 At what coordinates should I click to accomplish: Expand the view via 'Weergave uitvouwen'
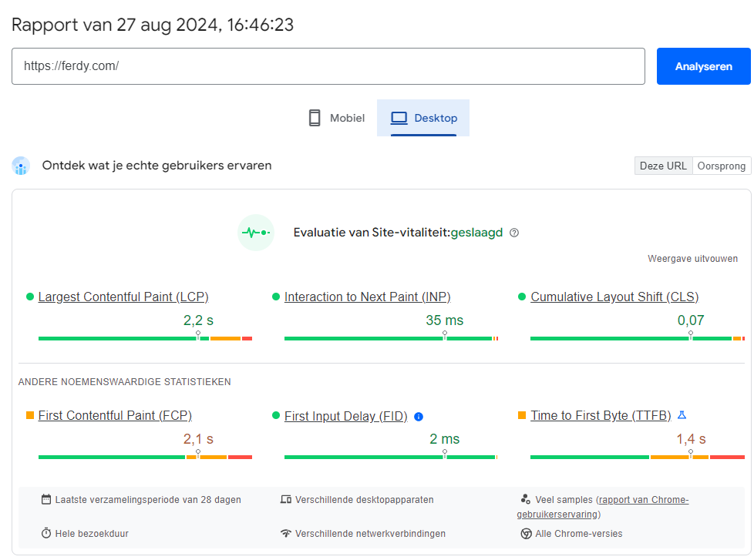coord(692,259)
